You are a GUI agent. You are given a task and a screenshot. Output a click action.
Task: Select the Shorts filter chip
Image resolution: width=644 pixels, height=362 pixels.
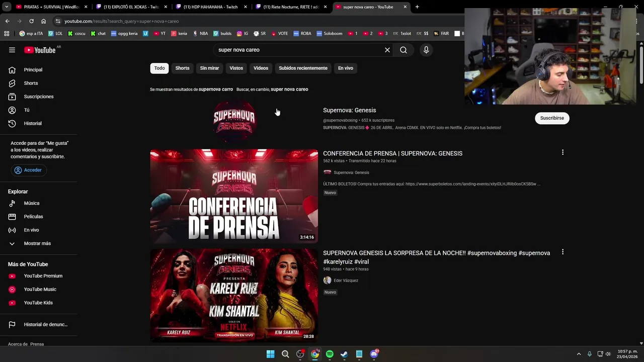[182, 68]
